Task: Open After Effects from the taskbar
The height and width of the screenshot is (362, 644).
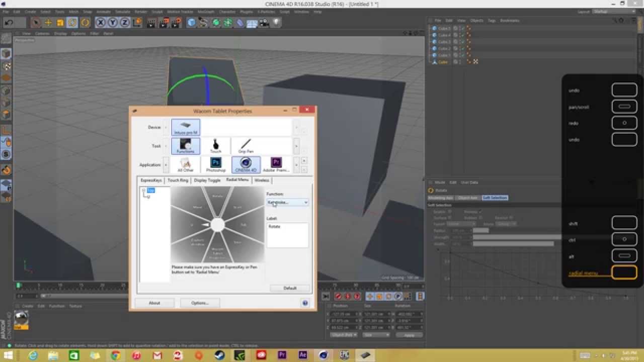Action: click(302, 355)
